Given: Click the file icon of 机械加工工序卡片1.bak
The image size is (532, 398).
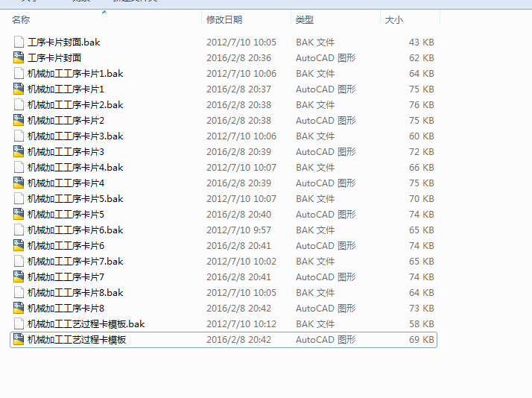Looking at the screenshot, I should [x=19, y=73].
